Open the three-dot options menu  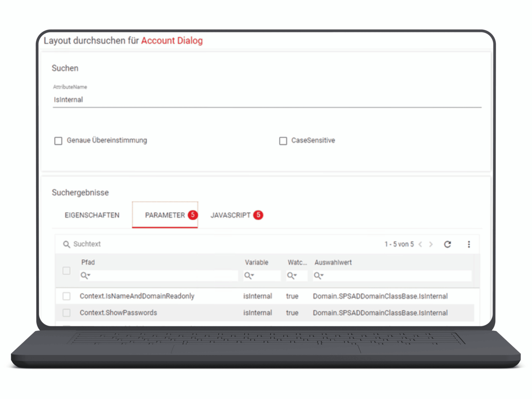[469, 244]
